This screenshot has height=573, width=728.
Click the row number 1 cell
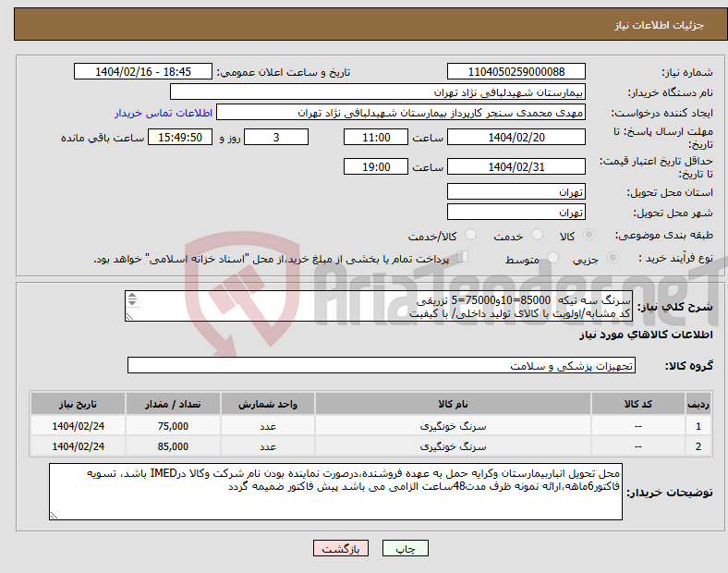(698, 426)
